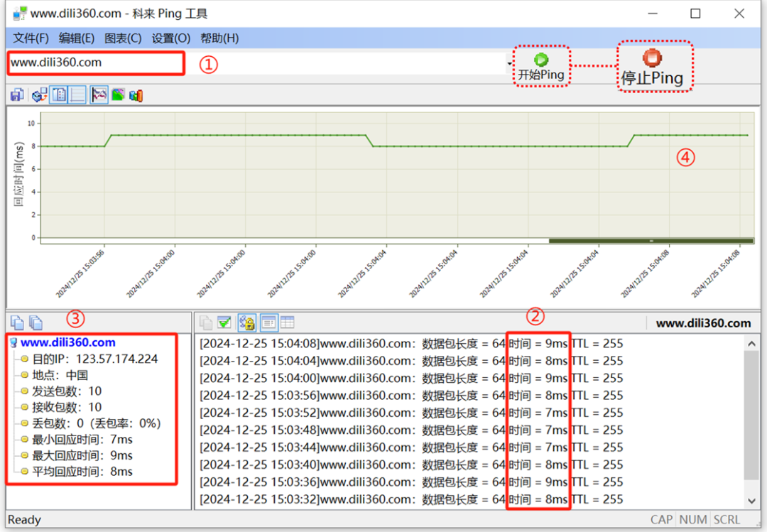Toggle the horizontal gridlines button in the toolbar

coord(78,95)
